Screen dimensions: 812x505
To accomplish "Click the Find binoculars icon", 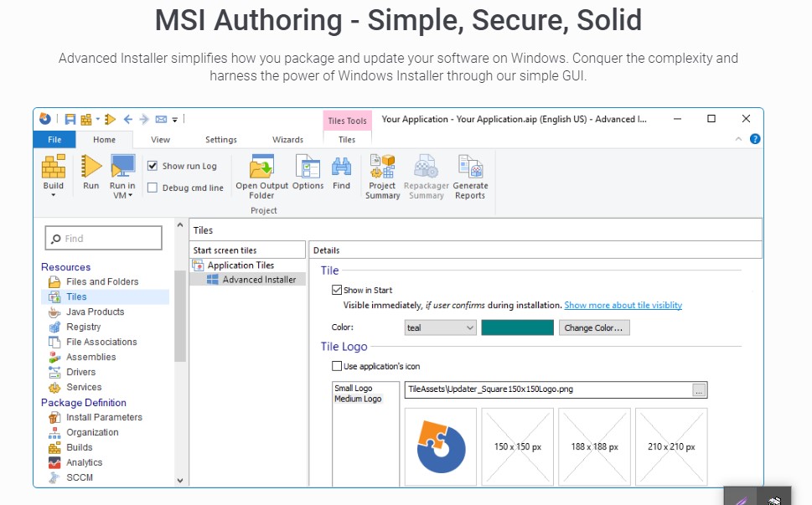I will 341,167.
